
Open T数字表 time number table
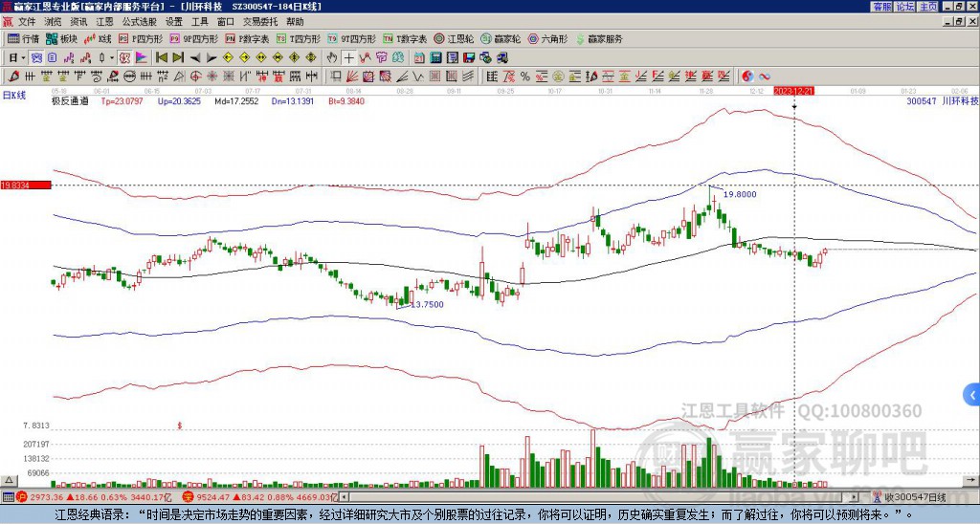pyautogui.click(x=405, y=38)
